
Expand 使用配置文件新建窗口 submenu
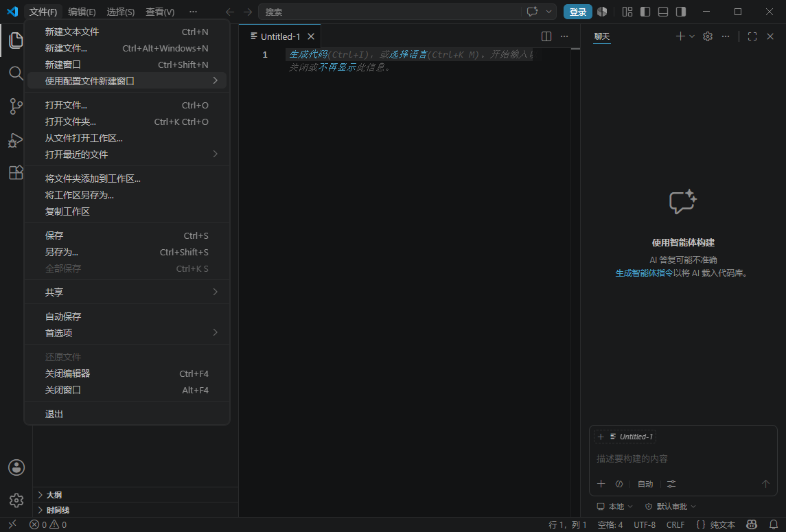point(127,81)
